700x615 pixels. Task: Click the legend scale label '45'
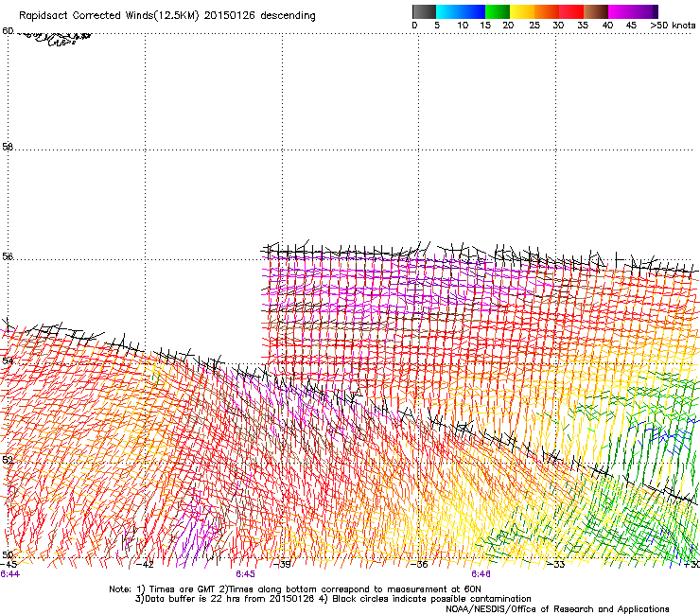[x=631, y=26]
